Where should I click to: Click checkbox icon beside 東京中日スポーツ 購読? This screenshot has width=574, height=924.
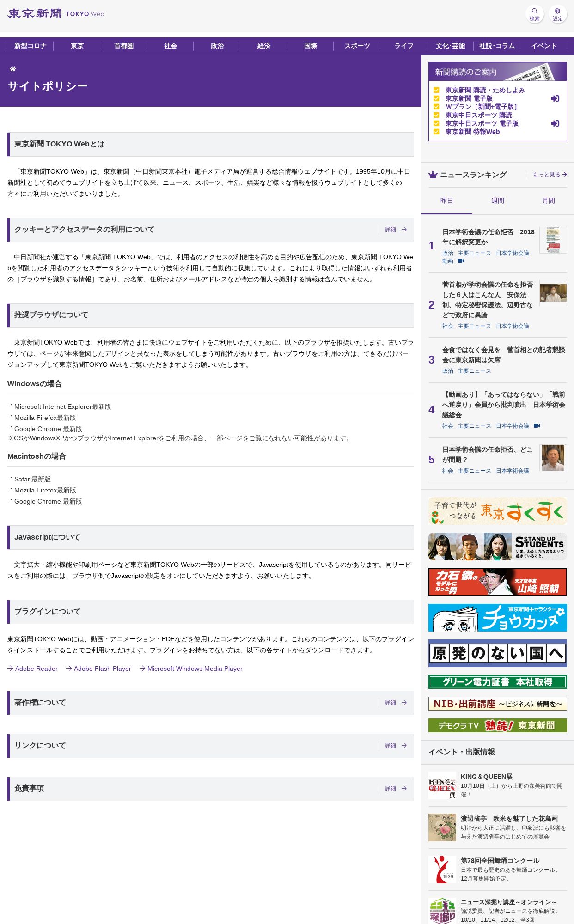436,115
